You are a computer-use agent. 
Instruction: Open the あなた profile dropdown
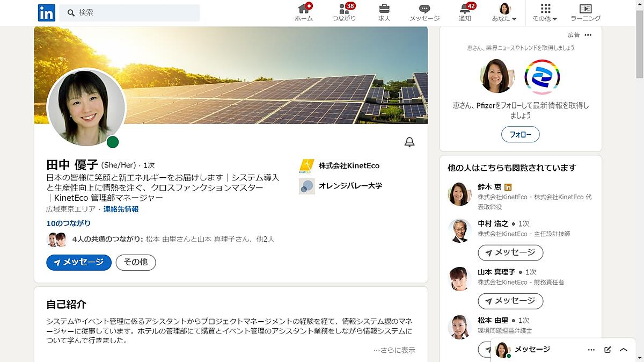[x=504, y=12]
